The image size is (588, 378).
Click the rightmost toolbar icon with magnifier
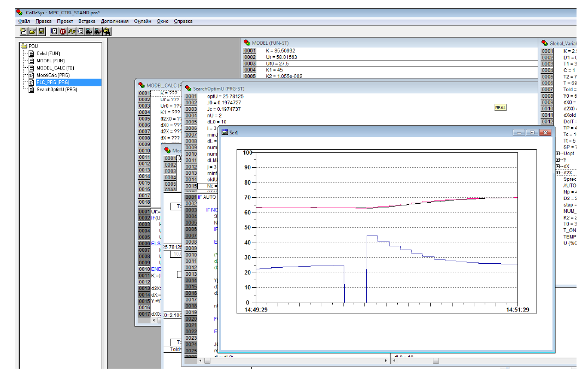pyautogui.click(x=107, y=32)
